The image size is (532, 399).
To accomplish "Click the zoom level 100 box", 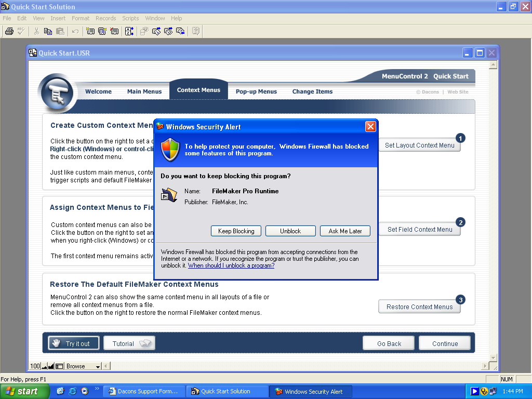I will [x=35, y=366].
